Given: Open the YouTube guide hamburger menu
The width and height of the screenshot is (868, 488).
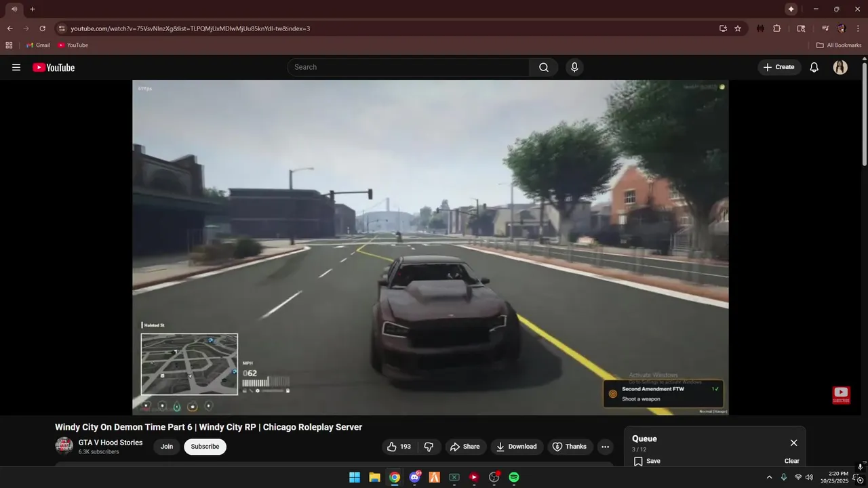Looking at the screenshot, I should point(16,67).
